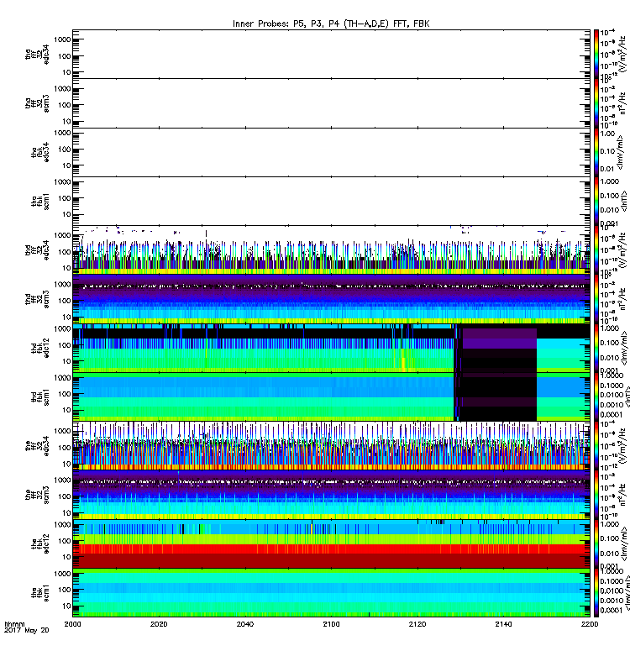Click the color bar of thd fff edc34 panel
This screenshot has width=630, height=672.
[596, 249]
